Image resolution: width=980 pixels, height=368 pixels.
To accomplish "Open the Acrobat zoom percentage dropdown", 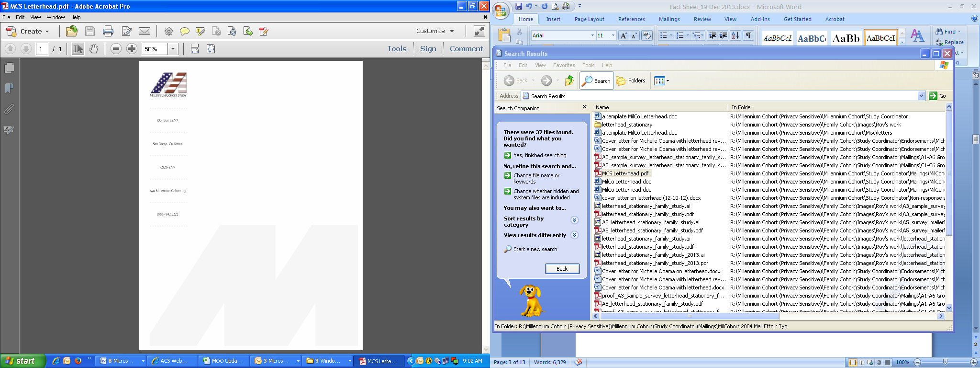I will [173, 49].
